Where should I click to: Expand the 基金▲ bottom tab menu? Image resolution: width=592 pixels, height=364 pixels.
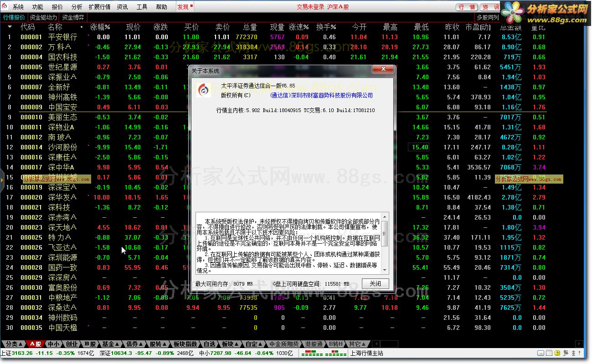point(111,344)
